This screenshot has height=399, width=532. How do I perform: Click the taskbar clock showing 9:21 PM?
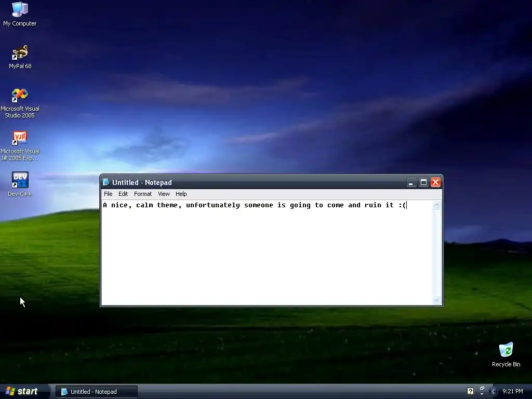[x=513, y=391]
